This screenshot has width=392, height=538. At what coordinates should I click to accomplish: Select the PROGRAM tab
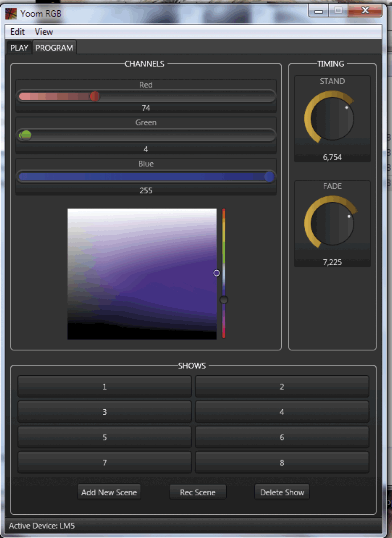click(x=54, y=48)
